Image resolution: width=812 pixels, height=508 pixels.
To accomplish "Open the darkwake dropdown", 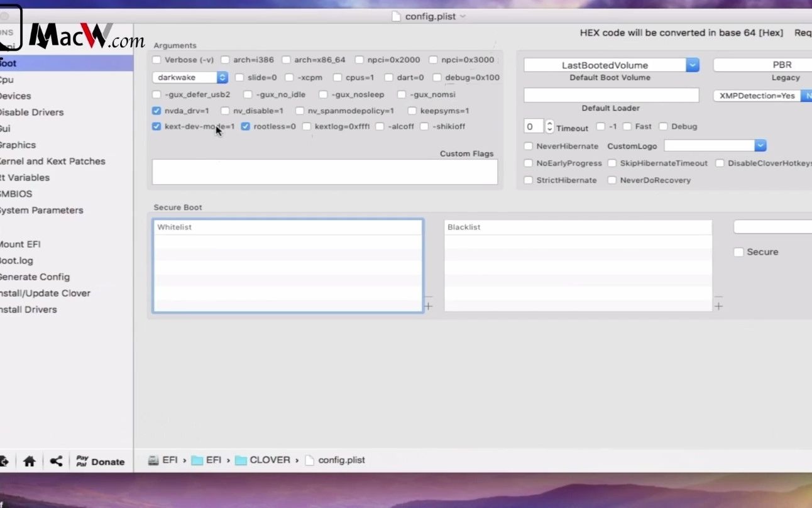I will 190,77.
